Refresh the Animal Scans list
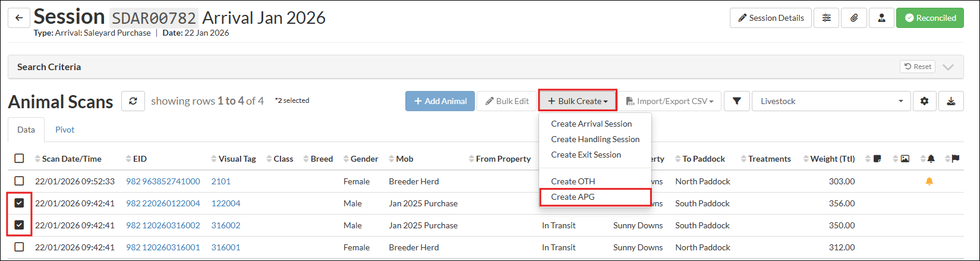The width and height of the screenshot is (980, 261). tap(133, 101)
